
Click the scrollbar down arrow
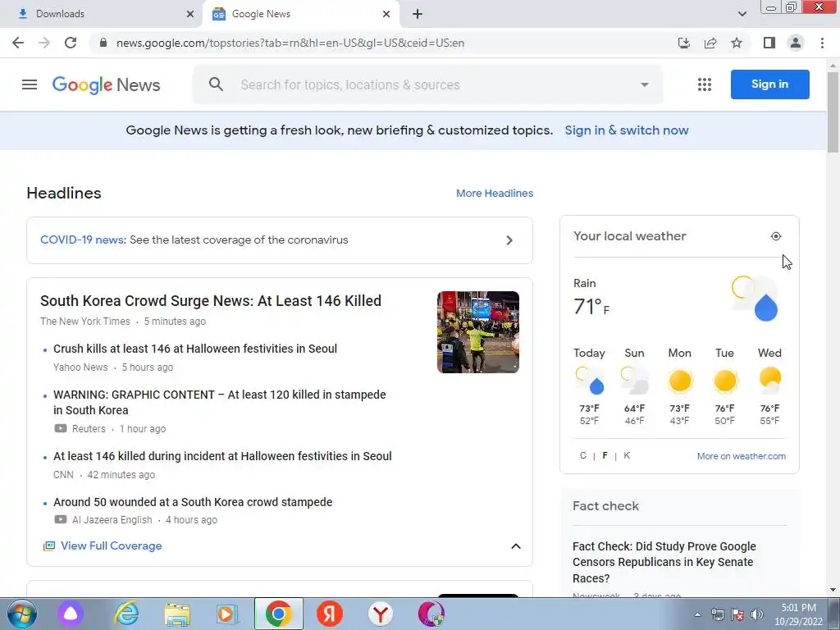click(833, 591)
